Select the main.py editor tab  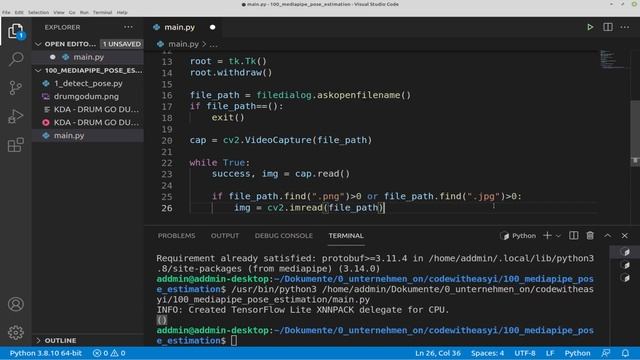(x=180, y=27)
